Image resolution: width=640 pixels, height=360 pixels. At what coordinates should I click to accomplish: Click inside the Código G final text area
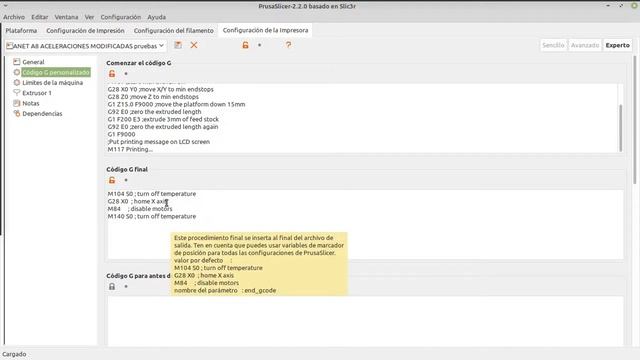pyautogui.click(x=365, y=224)
